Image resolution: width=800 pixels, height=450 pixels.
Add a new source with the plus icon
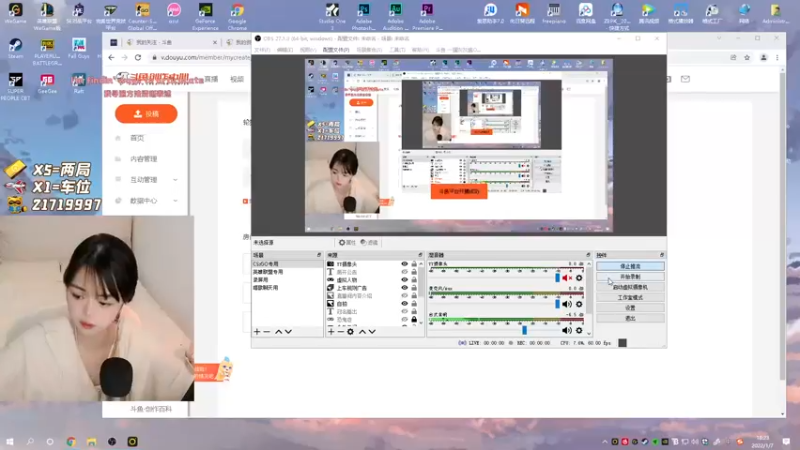tap(331, 332)
